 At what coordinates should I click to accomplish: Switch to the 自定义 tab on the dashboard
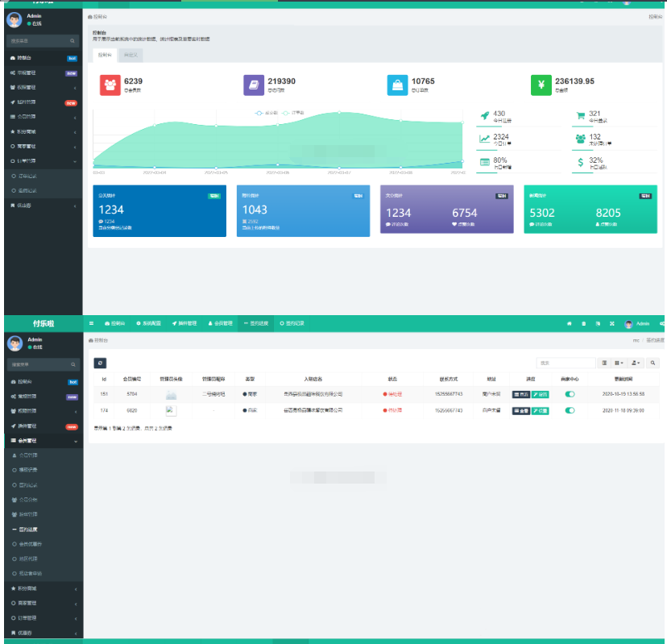click(130, 56)
